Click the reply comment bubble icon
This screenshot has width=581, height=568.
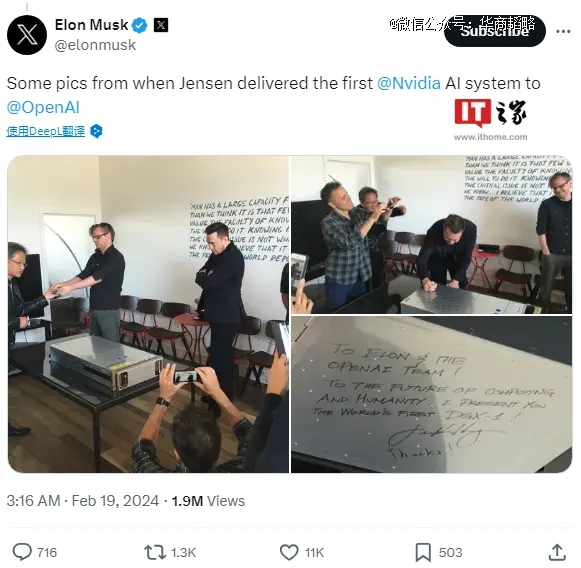[x=22, y=552]
